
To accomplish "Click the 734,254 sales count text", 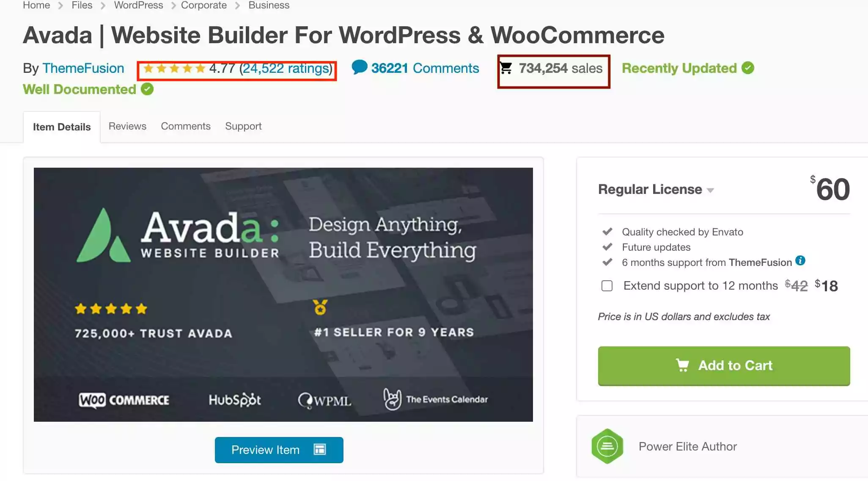I will [560, 68].
